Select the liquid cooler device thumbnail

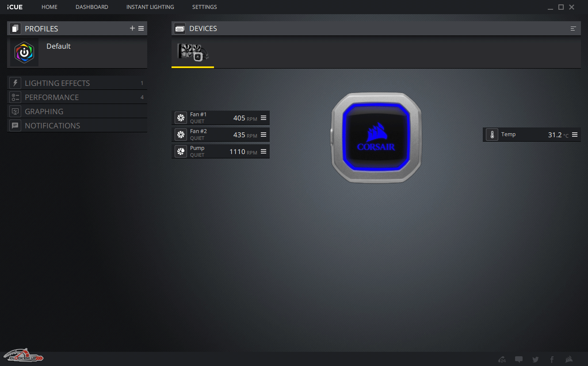(193, 52)
